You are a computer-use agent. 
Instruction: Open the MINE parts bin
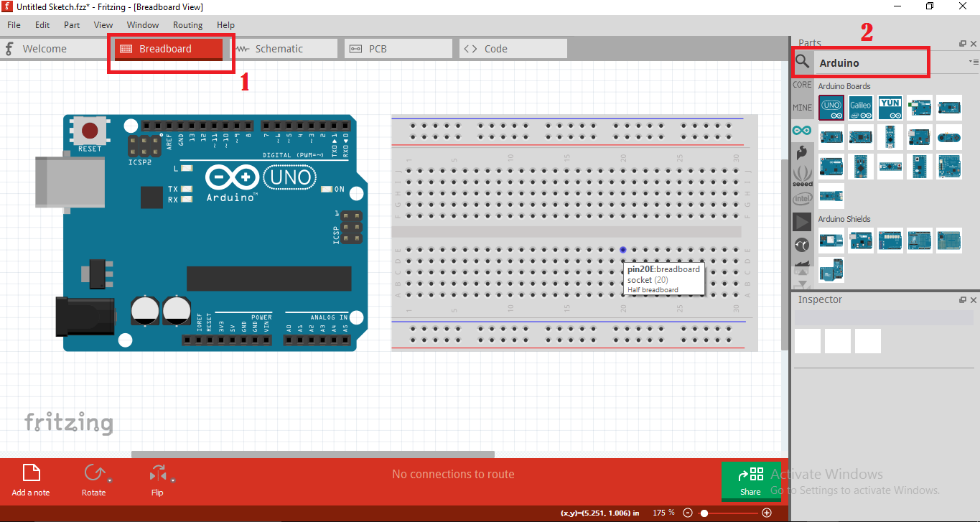click(x=802, y=108)
